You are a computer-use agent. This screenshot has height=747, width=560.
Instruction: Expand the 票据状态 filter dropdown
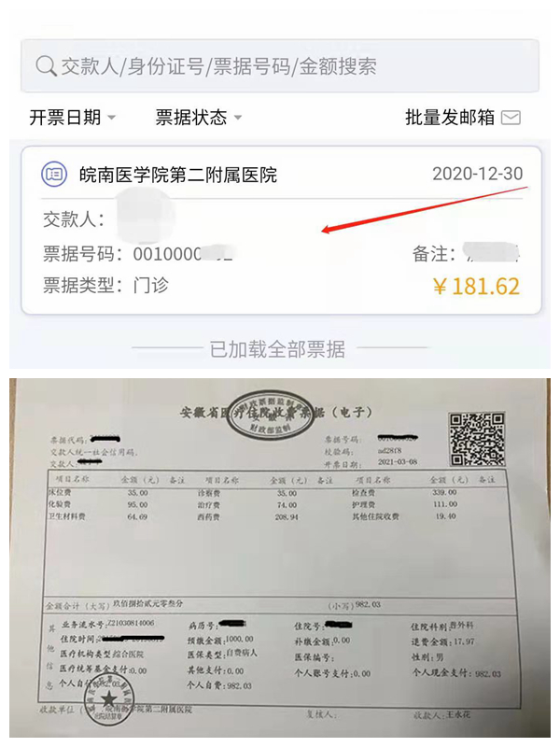point(199,118)
